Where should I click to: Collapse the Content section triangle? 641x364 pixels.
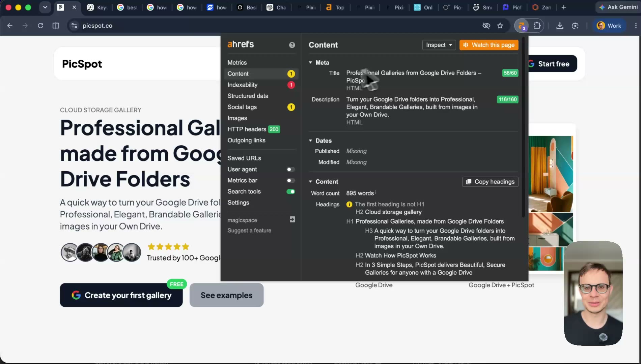[x=310, y=182]
